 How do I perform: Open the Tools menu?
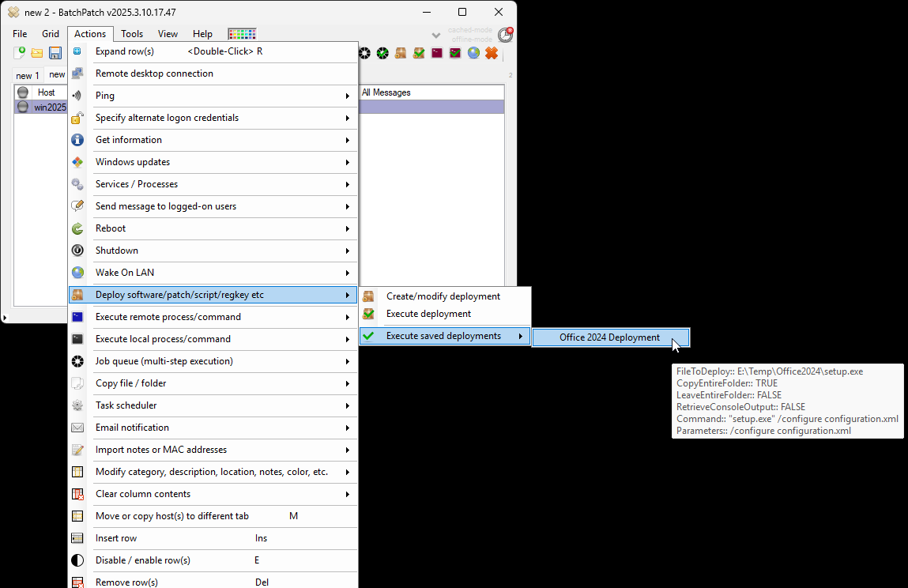(132, 34)
